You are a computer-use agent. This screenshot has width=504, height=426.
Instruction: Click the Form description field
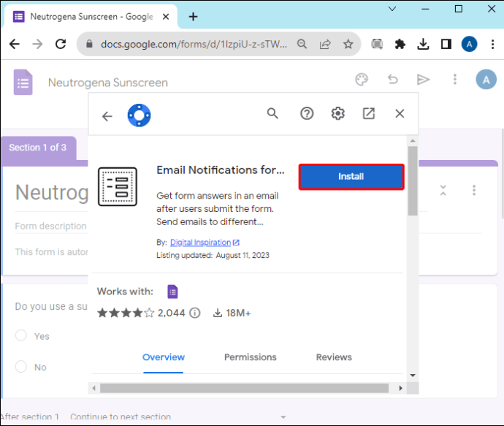tap(51, 226)
